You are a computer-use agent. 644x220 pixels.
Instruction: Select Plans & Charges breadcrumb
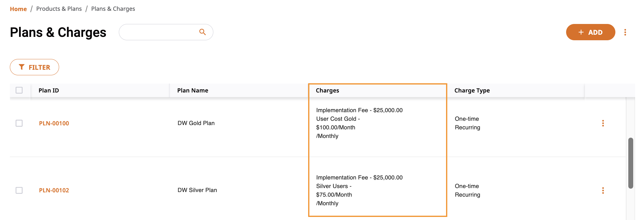tap(113, 9)
